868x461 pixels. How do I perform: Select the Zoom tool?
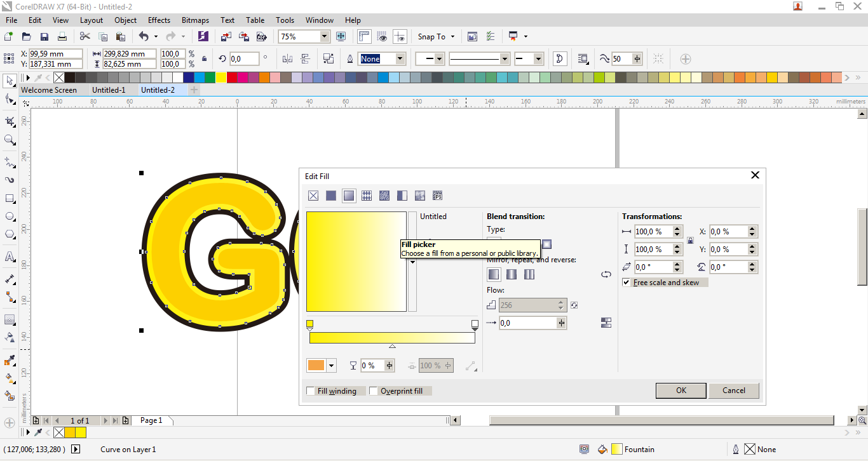pos(9,140)
